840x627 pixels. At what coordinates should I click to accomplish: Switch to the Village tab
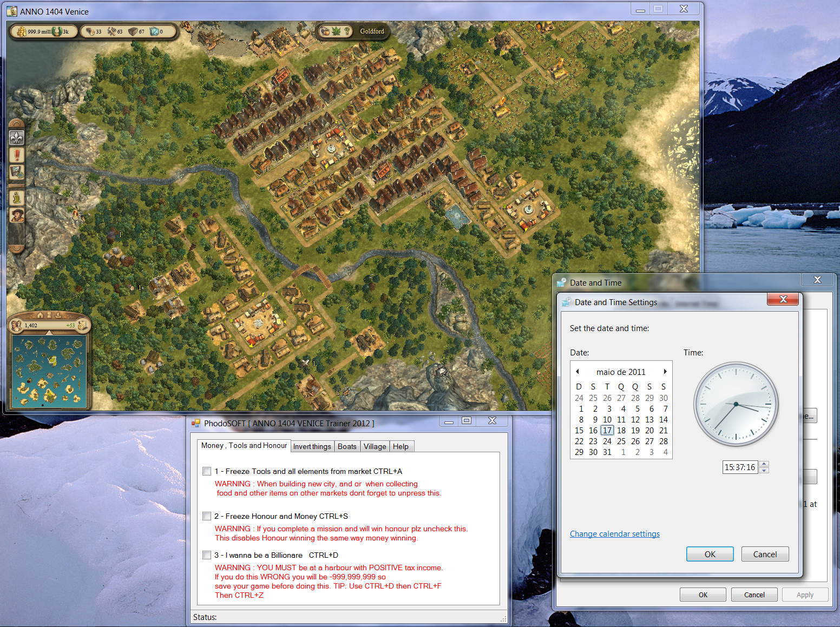point(375,446)
